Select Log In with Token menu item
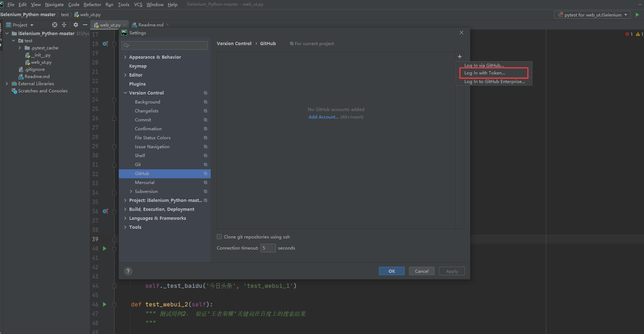 click(x=494, y=73)
